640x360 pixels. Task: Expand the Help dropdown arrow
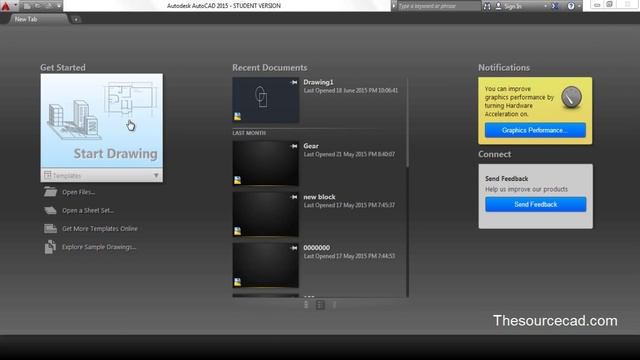[579, 6]
